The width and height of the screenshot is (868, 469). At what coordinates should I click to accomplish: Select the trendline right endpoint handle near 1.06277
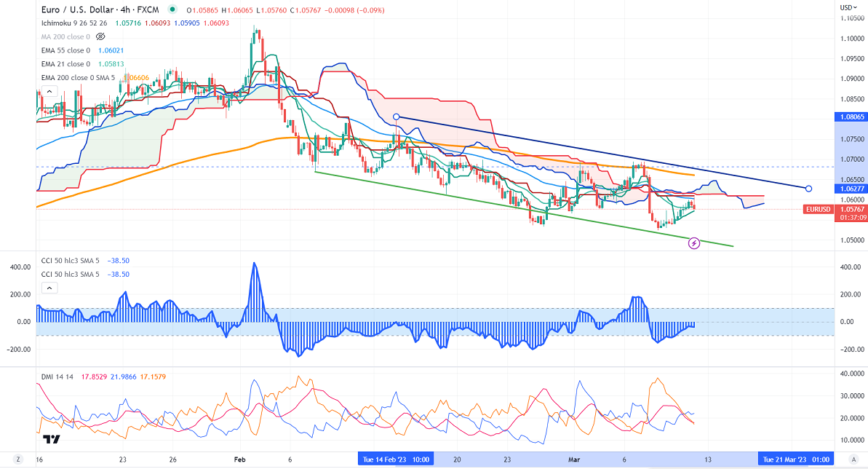pos(809,189)
